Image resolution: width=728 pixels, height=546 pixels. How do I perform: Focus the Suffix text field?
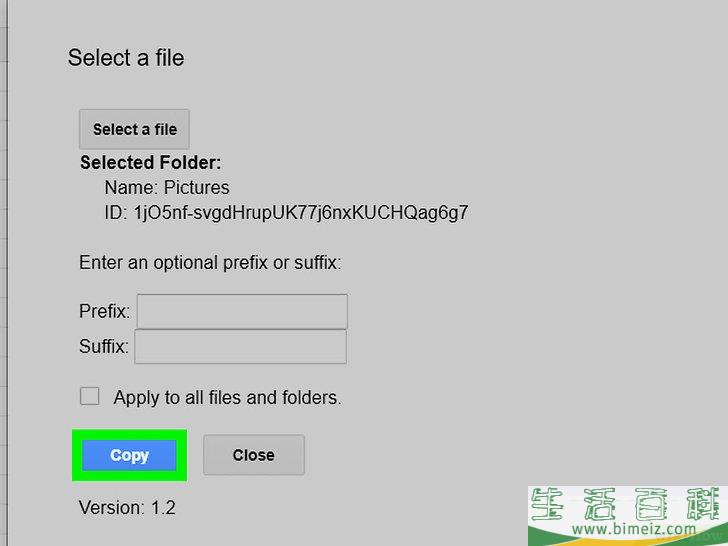click(240, 347)
